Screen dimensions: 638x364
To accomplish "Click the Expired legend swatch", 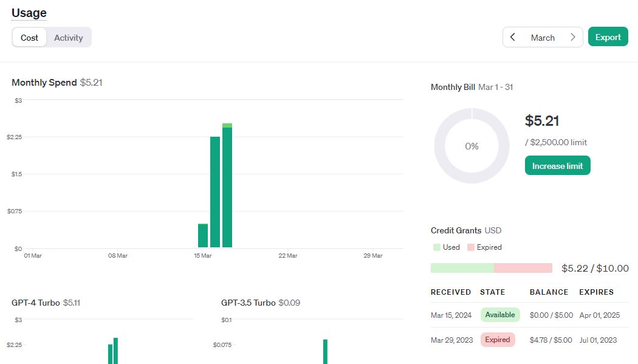I will point(472,247).
